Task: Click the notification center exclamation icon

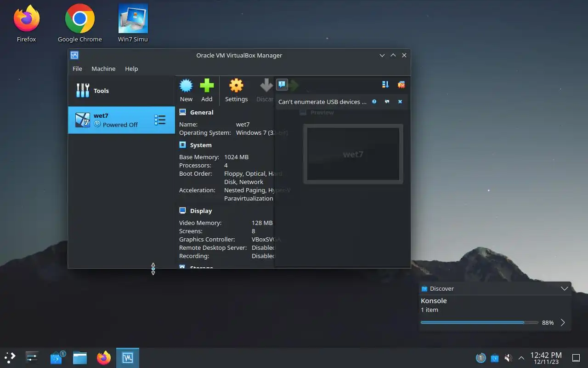Action: tap(282, 84)
